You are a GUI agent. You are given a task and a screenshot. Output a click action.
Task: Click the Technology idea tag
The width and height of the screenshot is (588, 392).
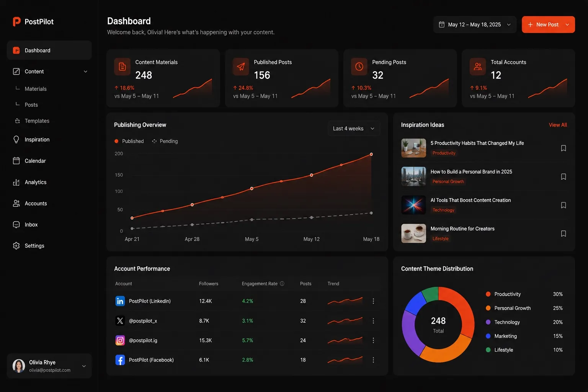coord(443,210)
